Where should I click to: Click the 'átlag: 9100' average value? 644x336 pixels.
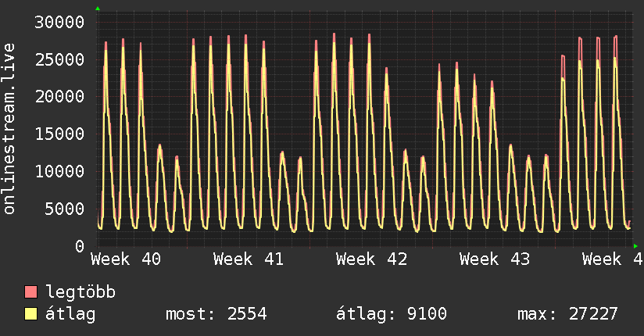392,314
